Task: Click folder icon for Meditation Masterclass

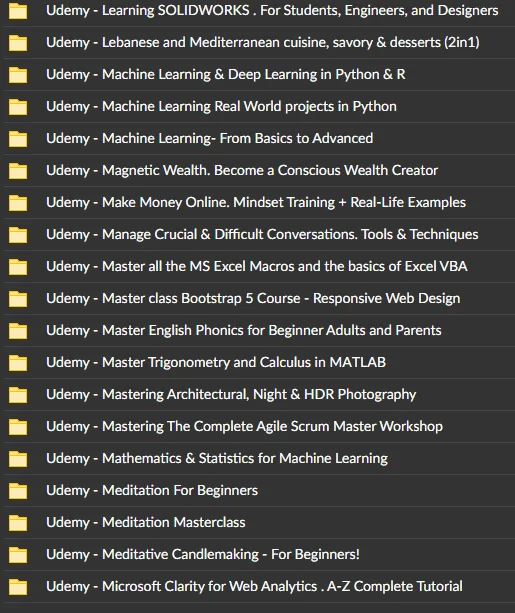Action: tap(18, 523)
